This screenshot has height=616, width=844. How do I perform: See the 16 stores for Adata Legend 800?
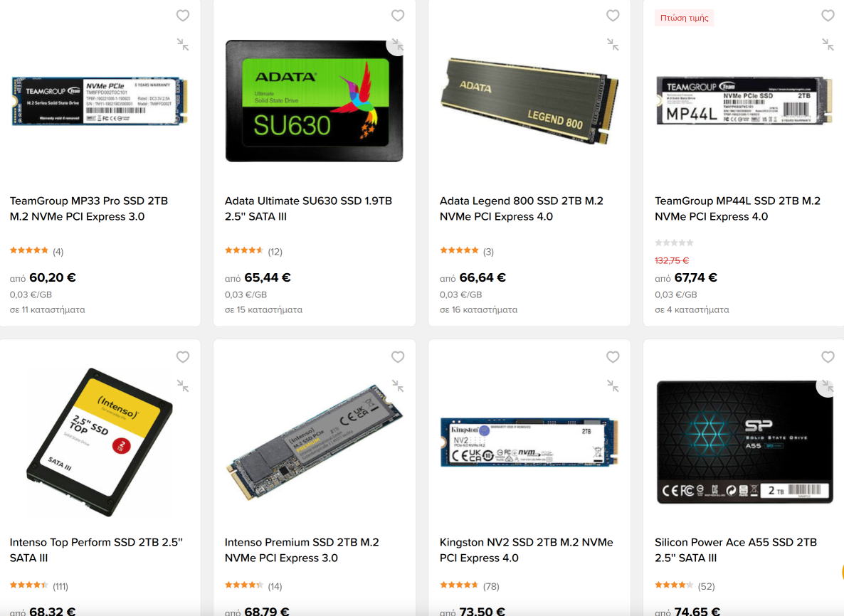(478, 310)
